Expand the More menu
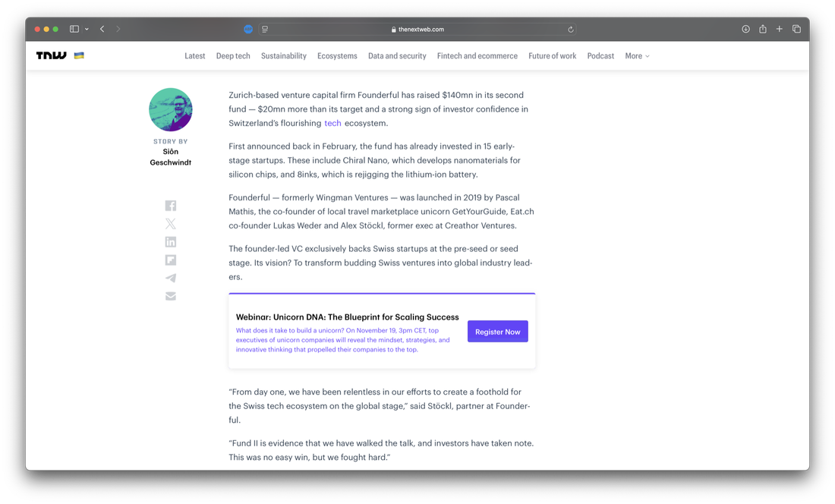 [x=637, y=56]
